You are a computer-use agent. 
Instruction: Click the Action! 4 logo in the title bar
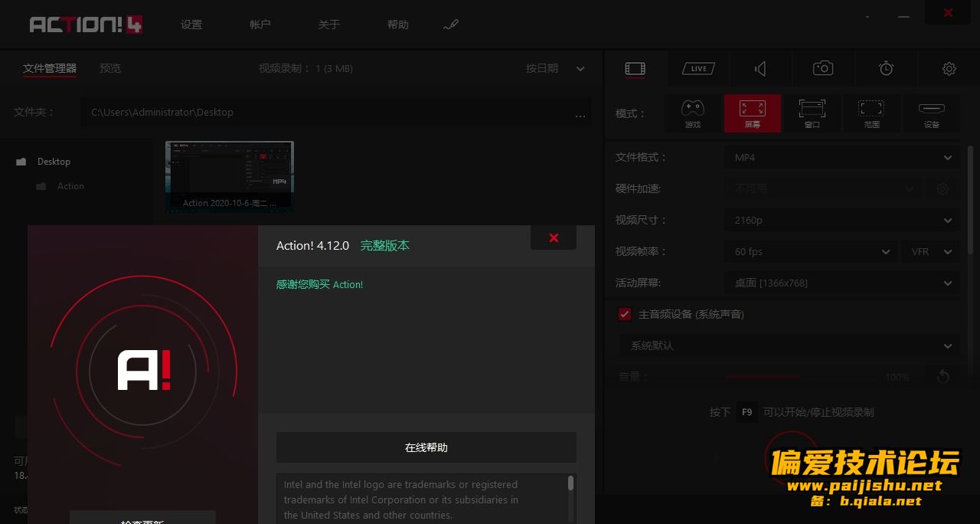click(86, 25)
